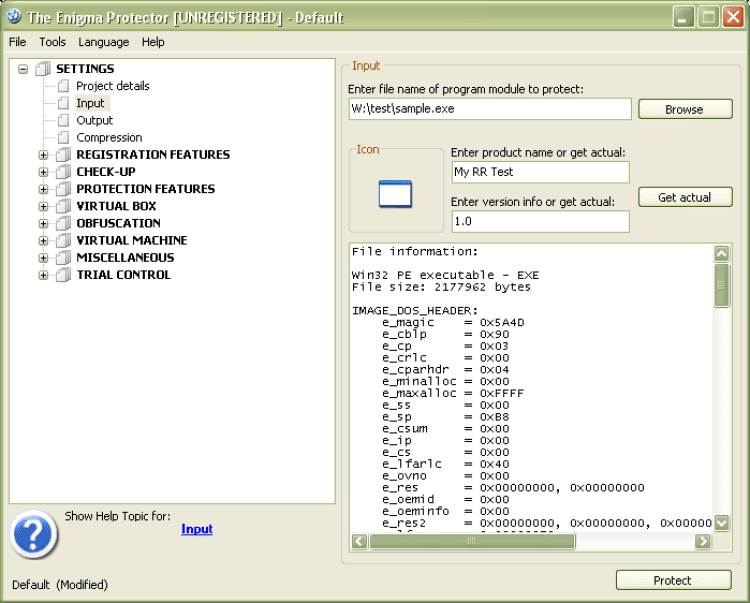The width and height of the screenshot is (750, 603).
Task: Expand the PROTECTION FEATURES node
Action: tap(44, 189)
